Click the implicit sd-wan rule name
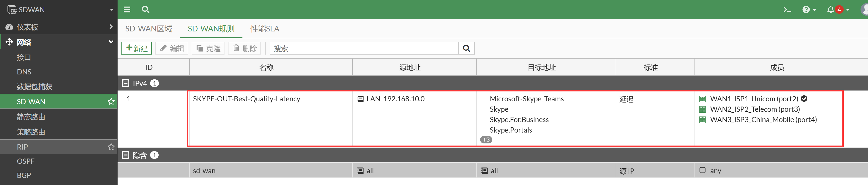The image size is (868, 185). pos(204,171)
